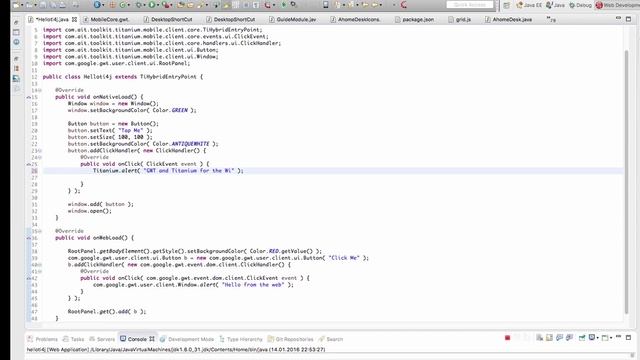Collapse the fold at line 40 b.addClickHandler
This screenshot has height=360, width=640.
click(x=40, y=265)
